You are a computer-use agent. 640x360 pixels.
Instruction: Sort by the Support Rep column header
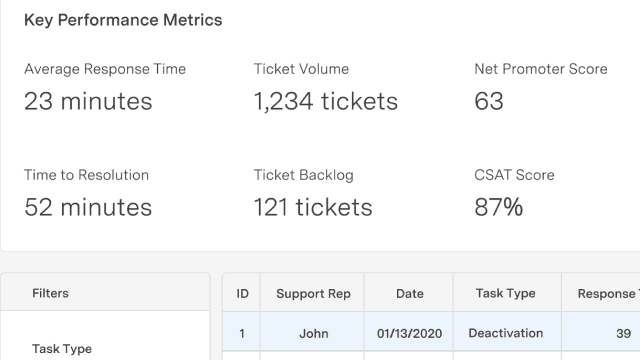[313, 293]
